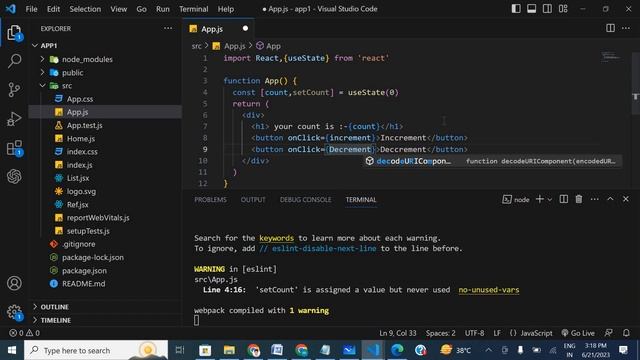Open Windows Start button

pyautogui.click(x=11, y=350)
